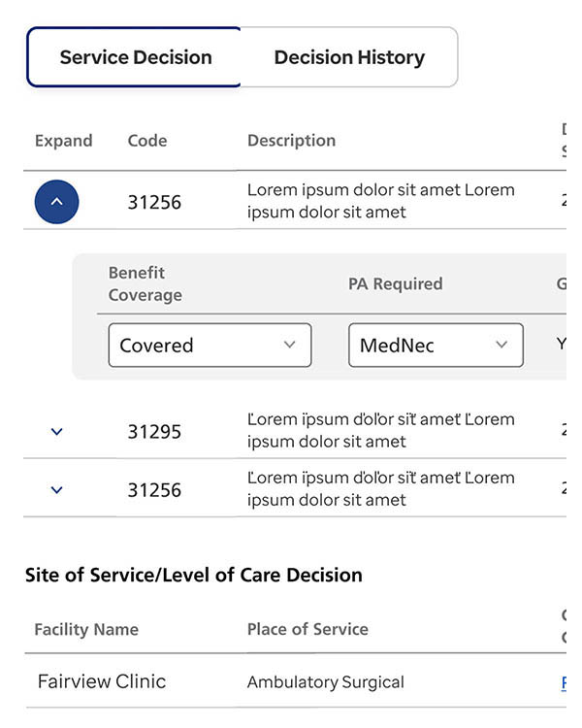Switch to the Service Decision tab

pos(135,57)
